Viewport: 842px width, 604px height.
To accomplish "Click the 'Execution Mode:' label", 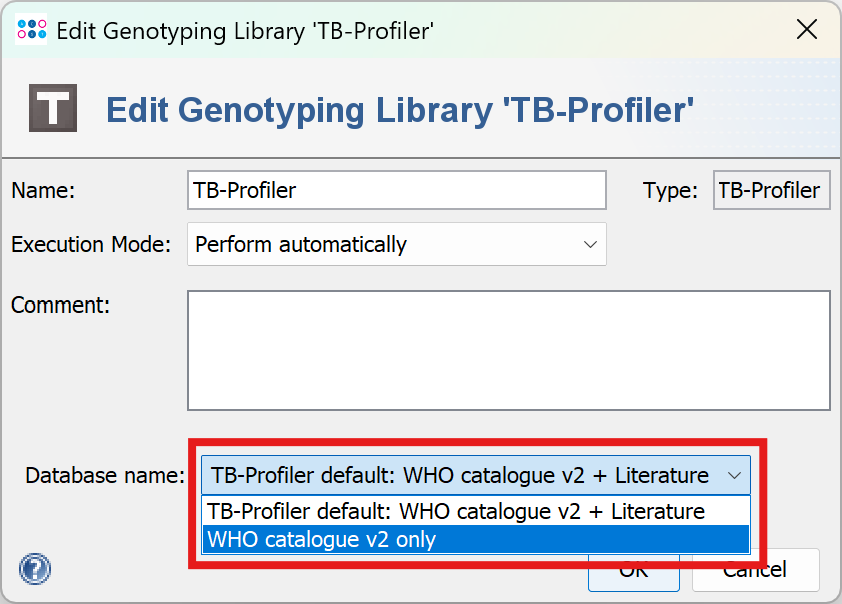I will pos(91,244).
